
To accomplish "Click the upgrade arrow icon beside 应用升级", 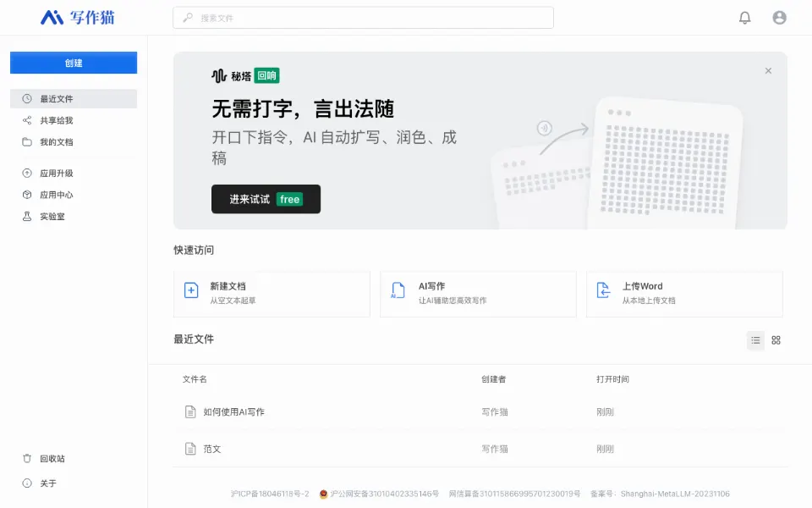I will tap(27, 173).
